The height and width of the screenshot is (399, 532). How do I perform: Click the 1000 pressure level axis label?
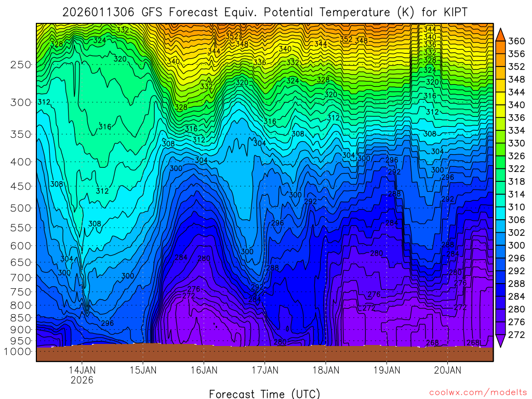[18, 352]
